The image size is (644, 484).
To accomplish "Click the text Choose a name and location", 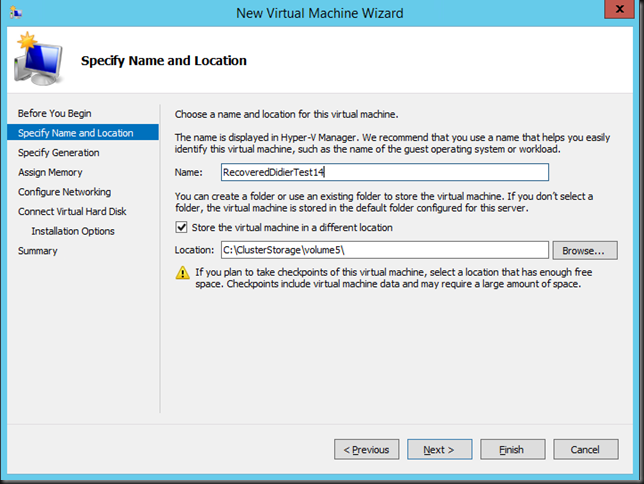I will tap(287, 114).
